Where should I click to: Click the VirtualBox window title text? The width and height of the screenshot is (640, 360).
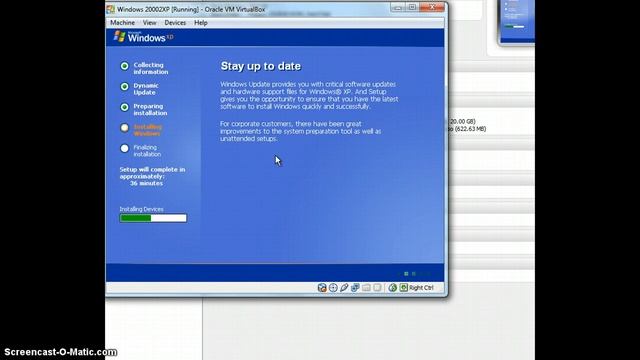[x=191, y=9]
